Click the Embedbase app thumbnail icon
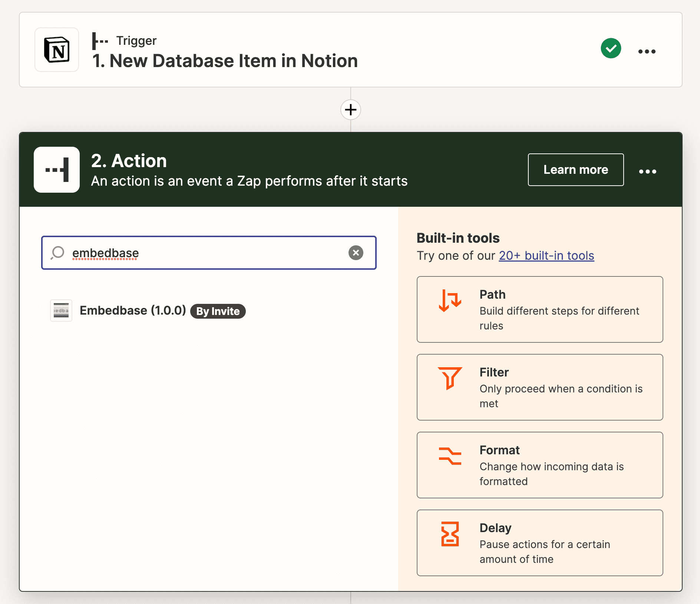The image size is (700, 604). pos(61,311)
